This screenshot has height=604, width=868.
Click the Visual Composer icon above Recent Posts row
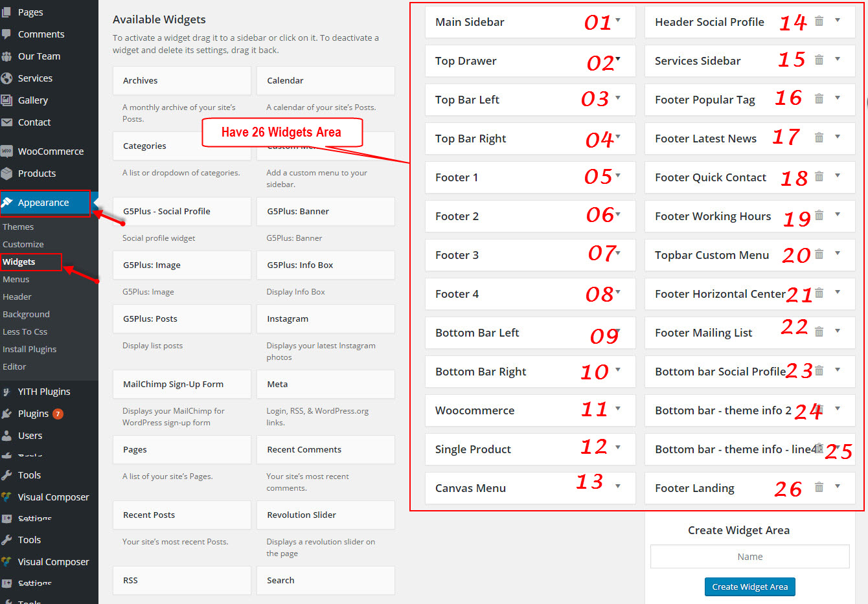click(6, 497)
